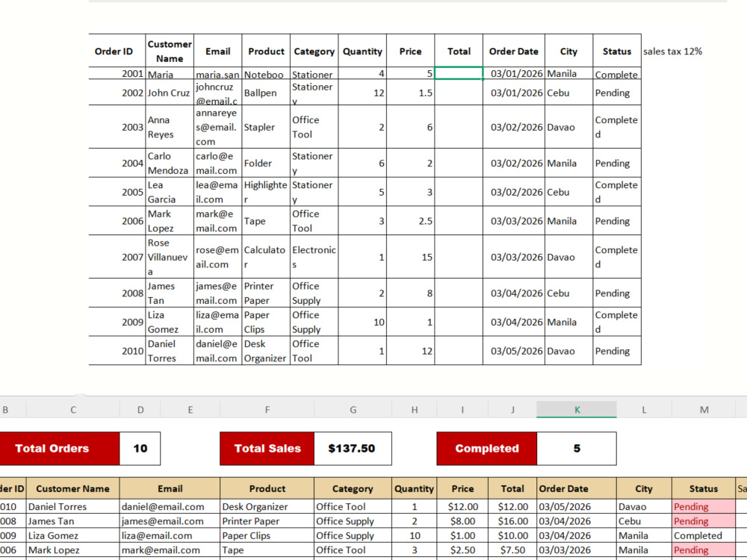Click Order ID 2010 cell
Image resolution: width=747 pixels, height=560 pixels.
117,351
